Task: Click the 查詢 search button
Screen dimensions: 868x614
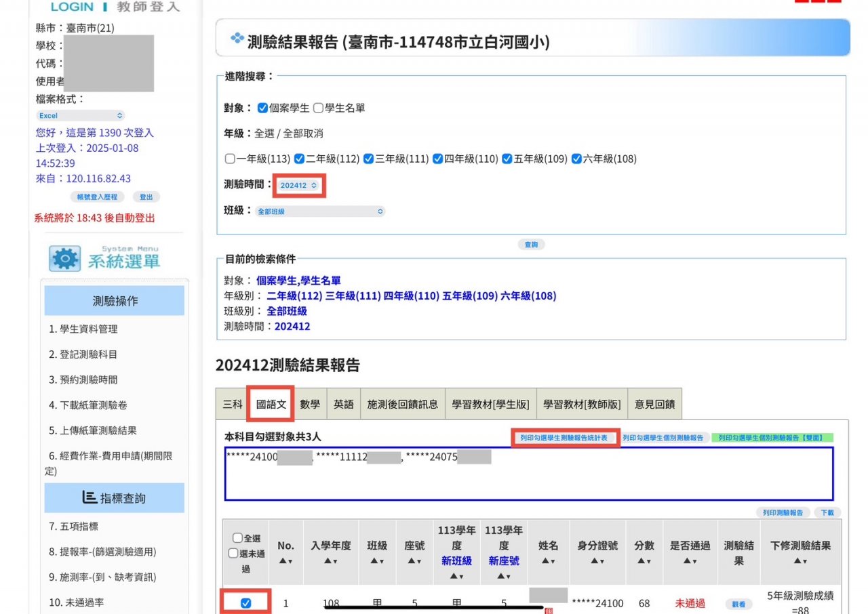Action: coord(531,245)
